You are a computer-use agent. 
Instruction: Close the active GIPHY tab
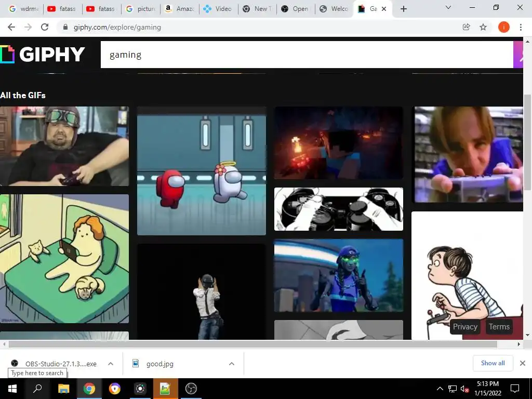pos(384,9)
